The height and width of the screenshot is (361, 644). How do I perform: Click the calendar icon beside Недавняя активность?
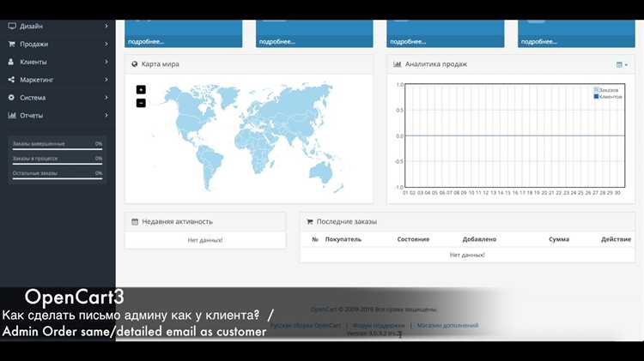[135, 221]
